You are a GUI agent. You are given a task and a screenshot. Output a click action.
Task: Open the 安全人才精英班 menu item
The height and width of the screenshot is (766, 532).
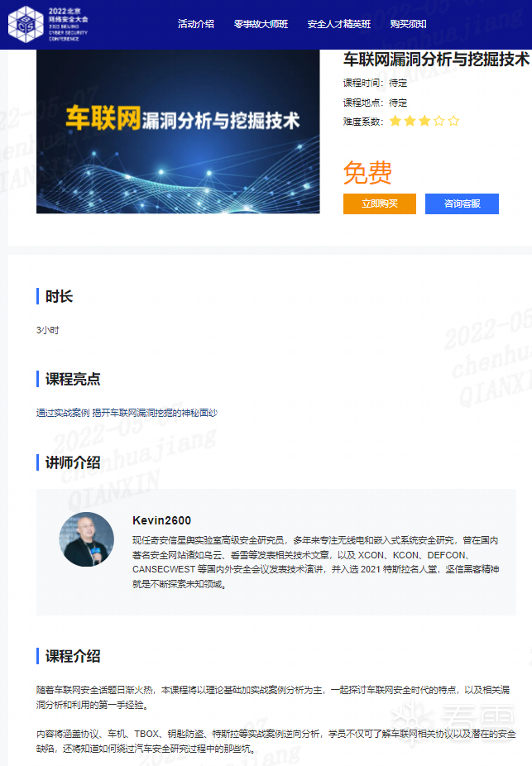tap(339, 24)
